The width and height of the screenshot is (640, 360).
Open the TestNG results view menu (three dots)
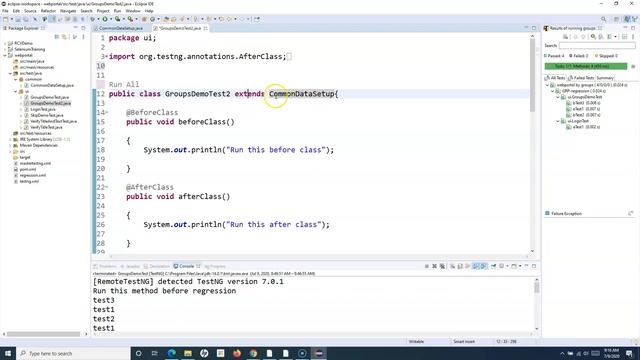[x=633, y=37]
